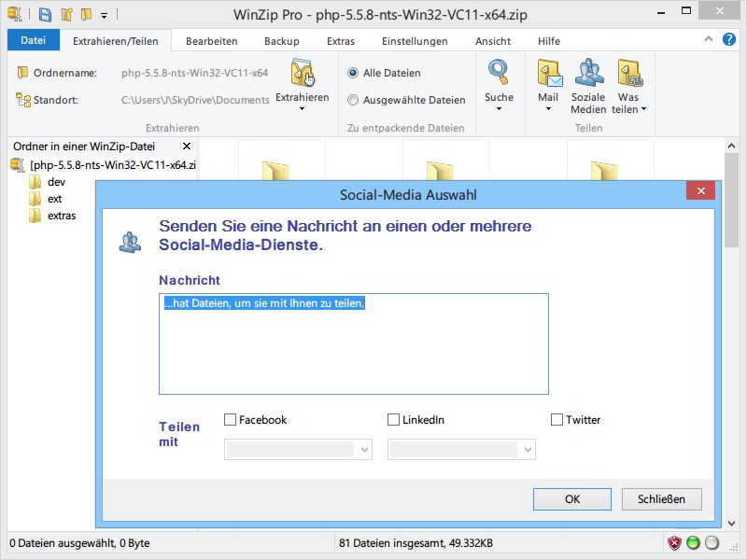Click the second folder icon in quick access toolbar
This screenshot has height=560, width=747.
point(66,15)
